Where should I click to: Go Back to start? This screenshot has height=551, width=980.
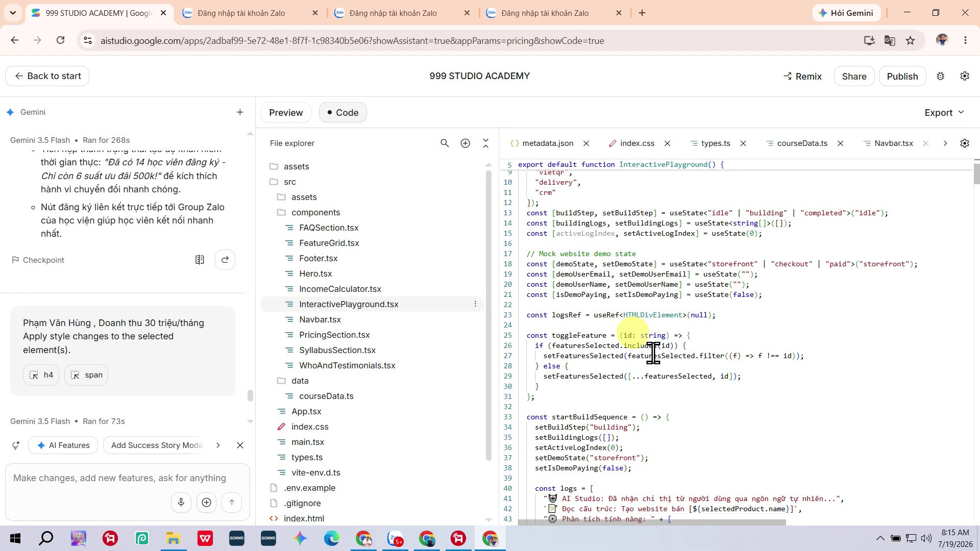click(47, 76)
